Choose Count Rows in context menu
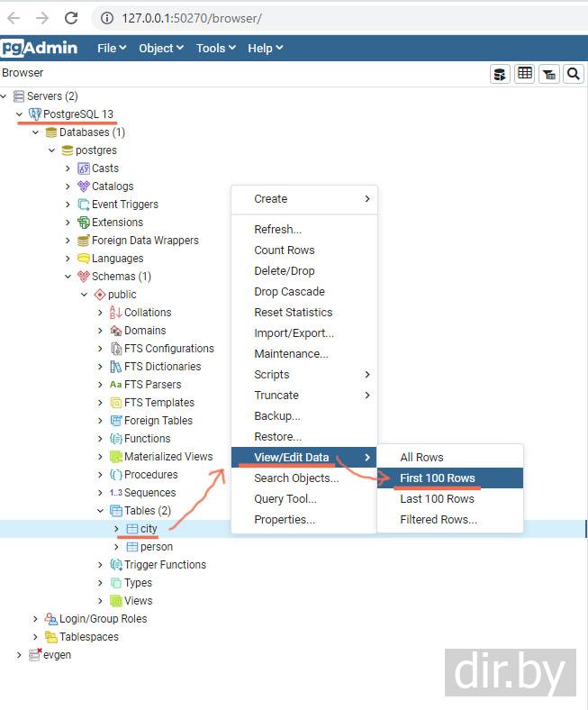 (x=285, y=250)
